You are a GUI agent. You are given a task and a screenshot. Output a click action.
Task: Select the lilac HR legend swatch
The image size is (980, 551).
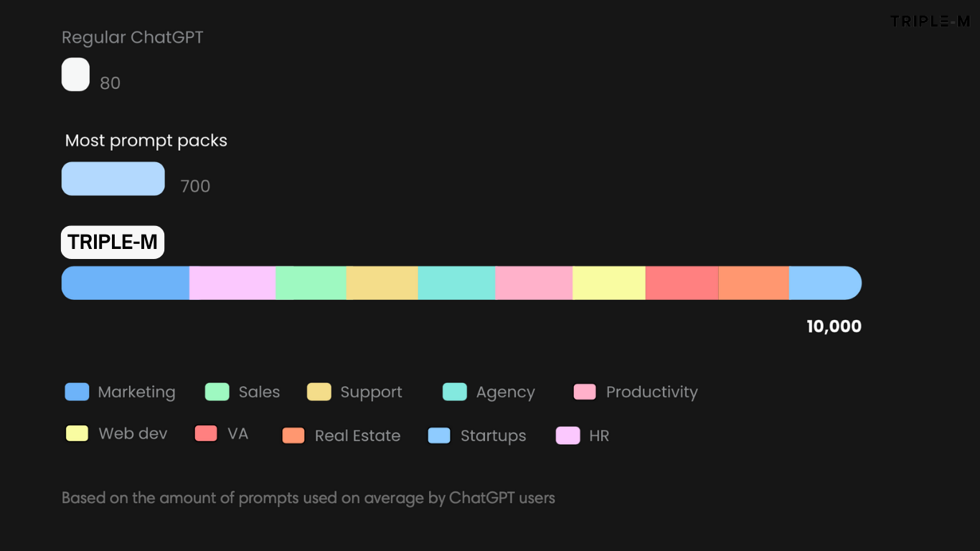(x=567, y=435)
